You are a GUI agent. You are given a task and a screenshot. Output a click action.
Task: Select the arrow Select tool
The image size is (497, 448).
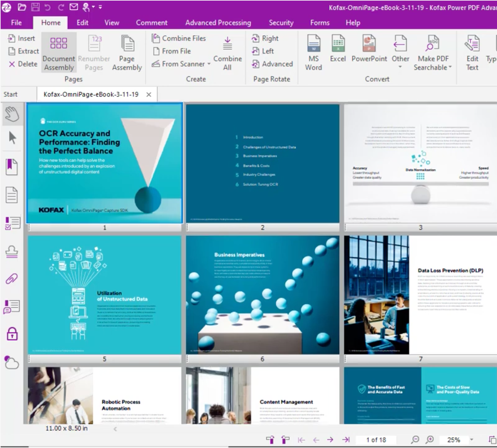(x=12, y=138)
